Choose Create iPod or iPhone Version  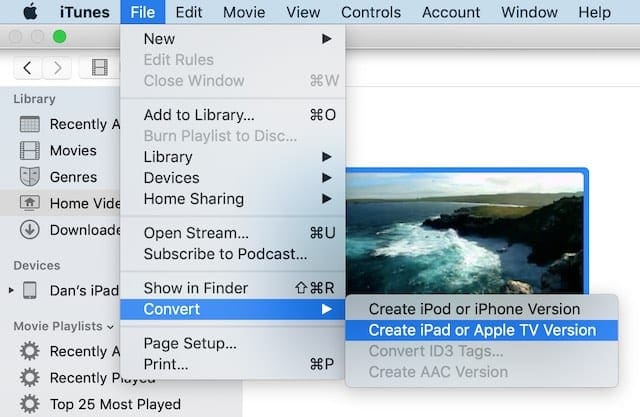click(x=473, y=309)
